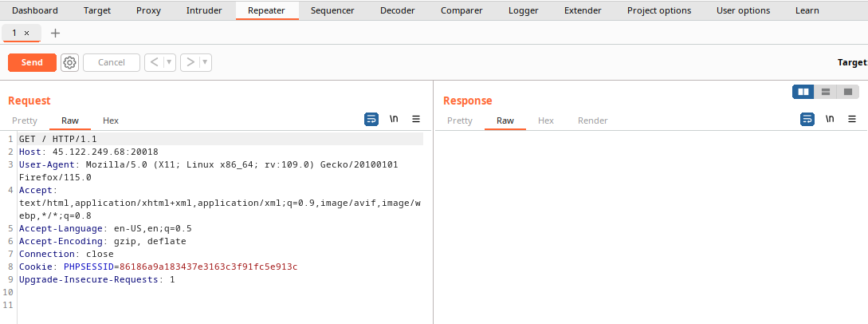The height and width of the screenshot is (324, 868).
Task: Click the Connection: close line
Action: (x=66, y=255)
